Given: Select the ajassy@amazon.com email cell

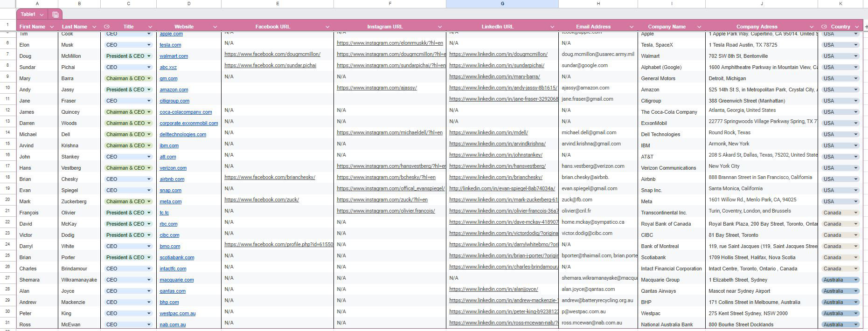Looking at the screenshot, I should (598, 88).
